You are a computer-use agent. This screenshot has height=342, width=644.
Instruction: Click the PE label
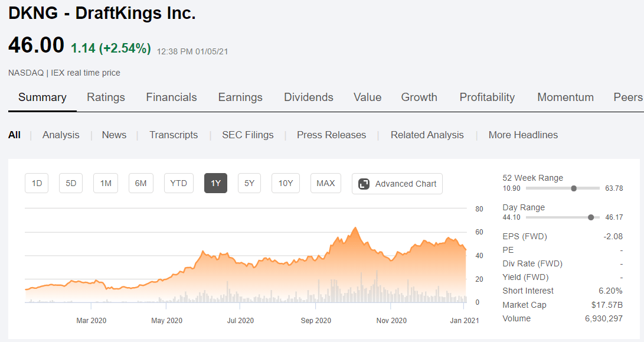[x=508, y=250]
